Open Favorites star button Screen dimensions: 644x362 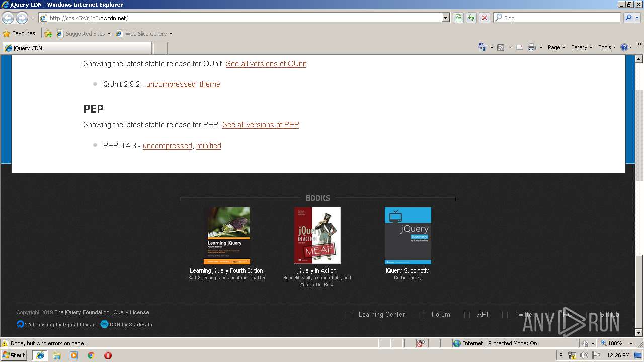click(19, 33)
